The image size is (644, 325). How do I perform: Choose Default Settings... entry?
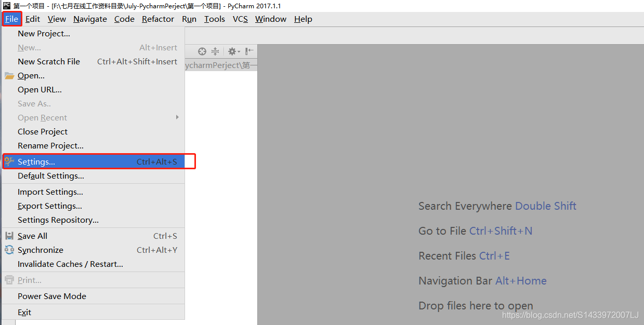coord(94,176)
